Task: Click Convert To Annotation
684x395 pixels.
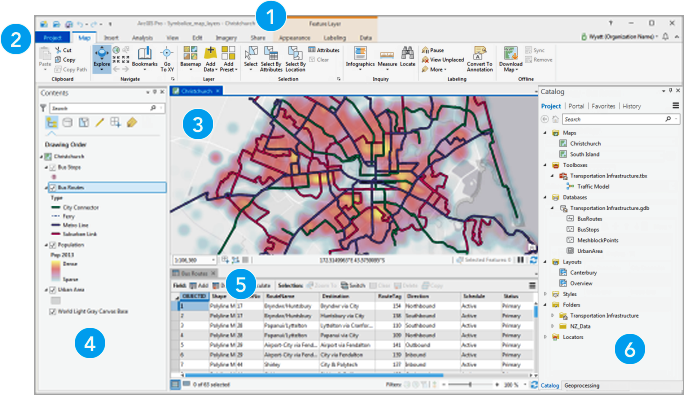Action: tap(480, 58)
